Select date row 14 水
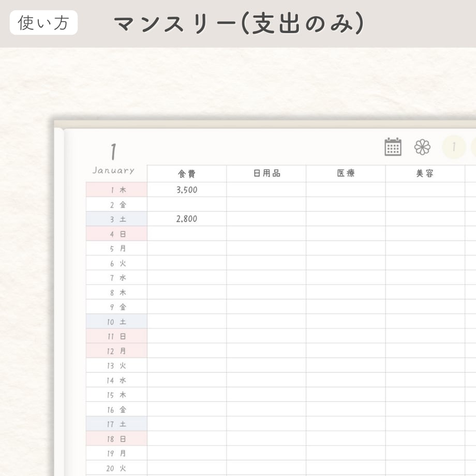This screenshot has height=476, width=476. click(116, 380)
